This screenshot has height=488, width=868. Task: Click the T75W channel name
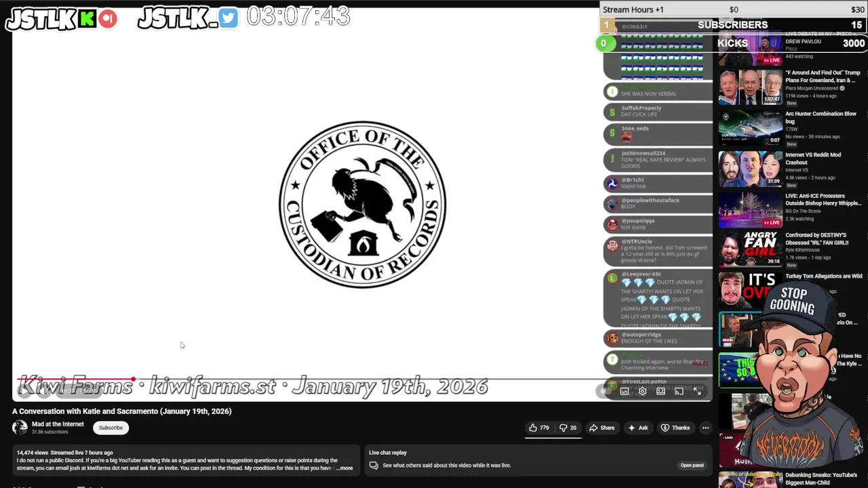pyautogui.click(x=791, y=129)
